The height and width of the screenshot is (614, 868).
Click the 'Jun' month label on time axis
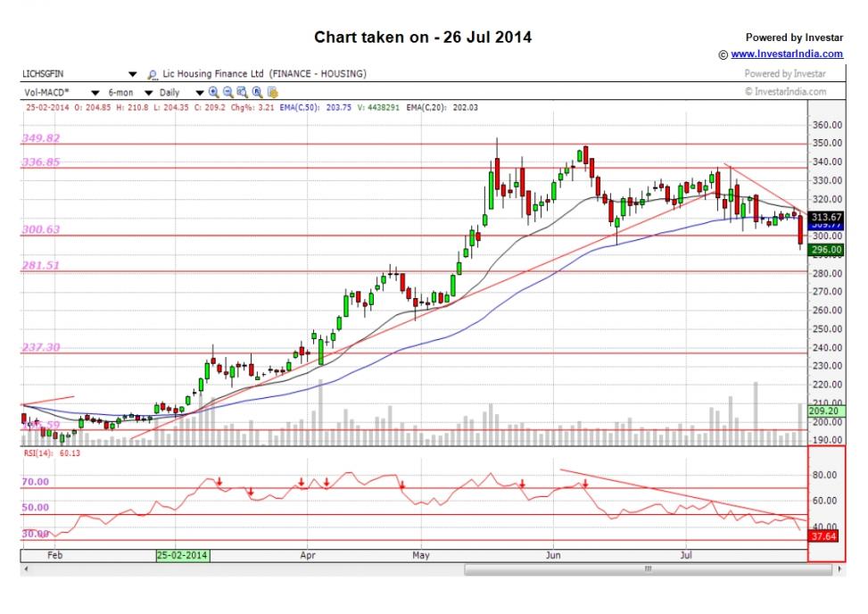(553, 555)
